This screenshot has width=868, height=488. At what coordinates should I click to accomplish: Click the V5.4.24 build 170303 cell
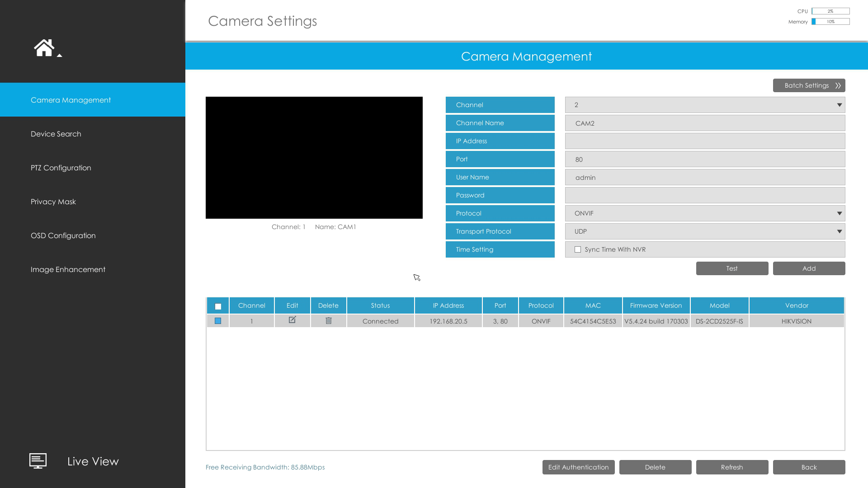[656, 321]
